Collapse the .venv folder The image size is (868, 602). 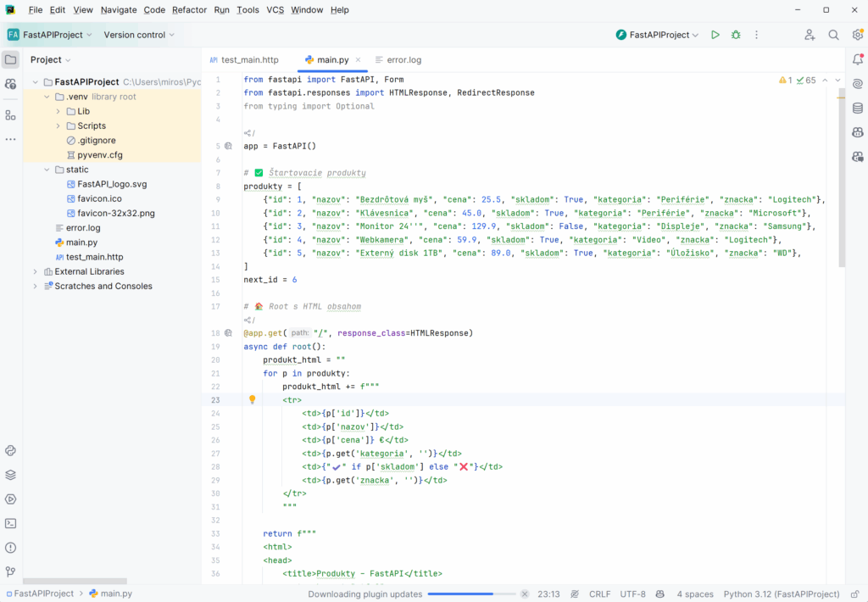[x=47, y=97]
